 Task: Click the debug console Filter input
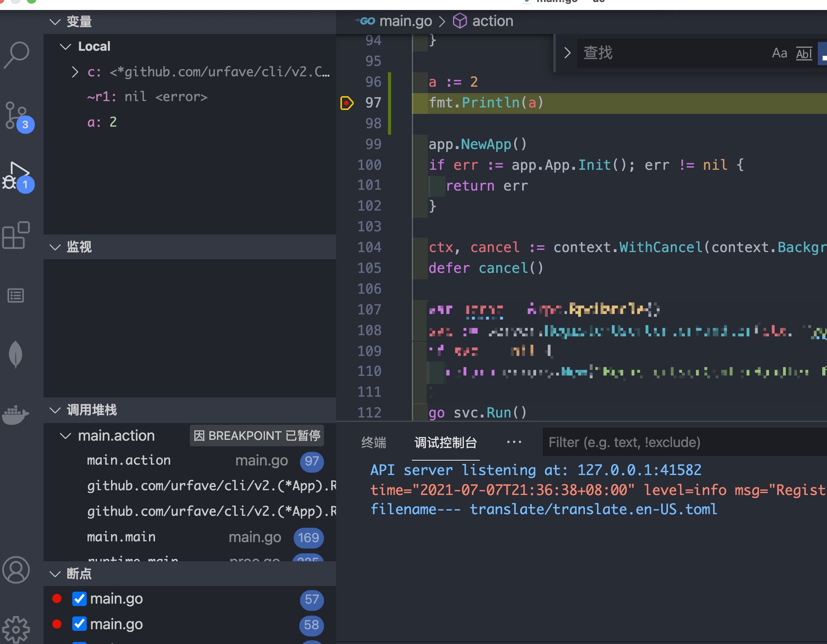click(x=685, y=442)
